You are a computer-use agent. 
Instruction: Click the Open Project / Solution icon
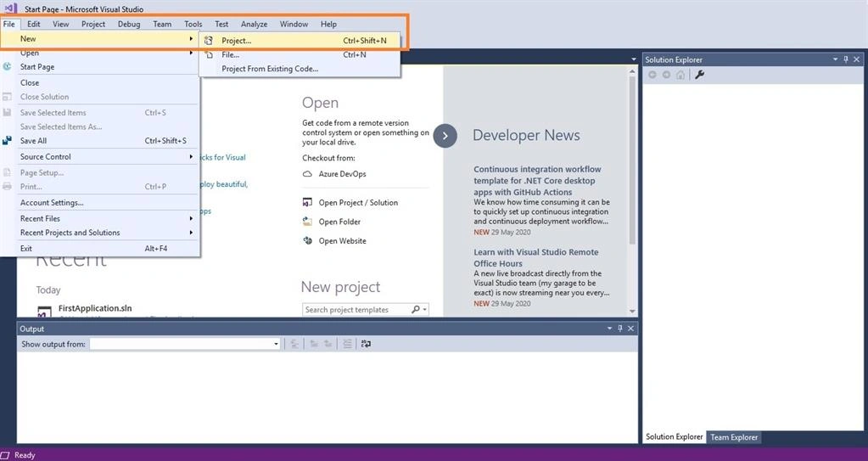coord(307,203)
